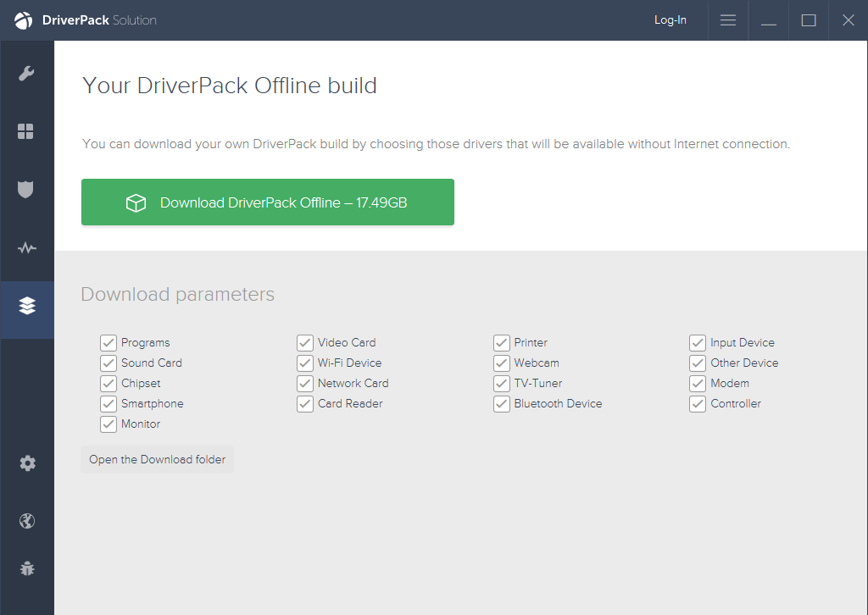Select the stacked layers offline build icon
The height and width of the screenshot is (615, 868).
[x=27, y=305]
